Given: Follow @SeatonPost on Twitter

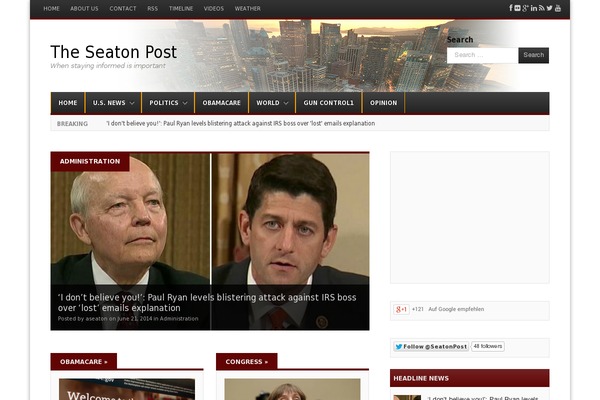Looking at the screenshot, I should tap(431, 346).
